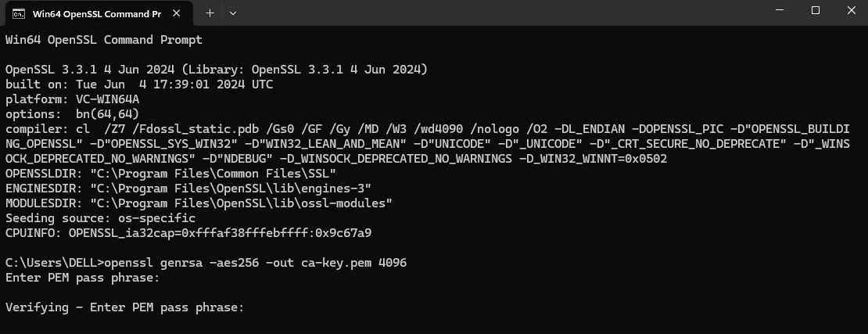
Task: Minimize the terminal window
Action: 779,11
